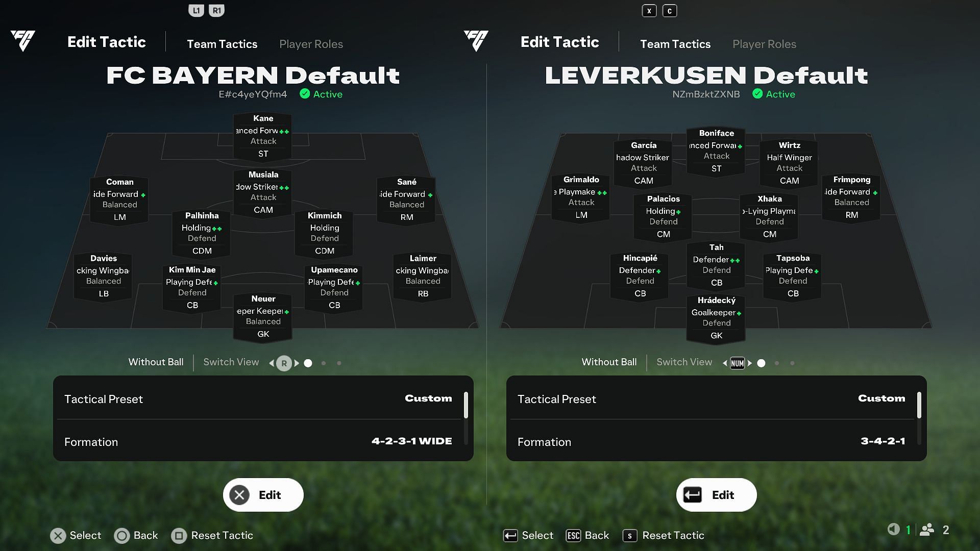Click the NUM Switch View selector for Leverkusen
This screenshot has width=980, height=551.
pos(737,363)
